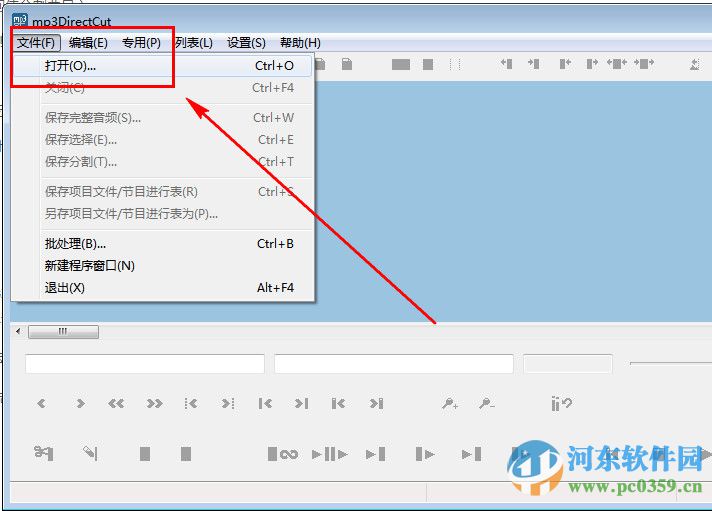
Task: Click toolbar icon with block followed by right arrow
Action: (x=592, y=64)
